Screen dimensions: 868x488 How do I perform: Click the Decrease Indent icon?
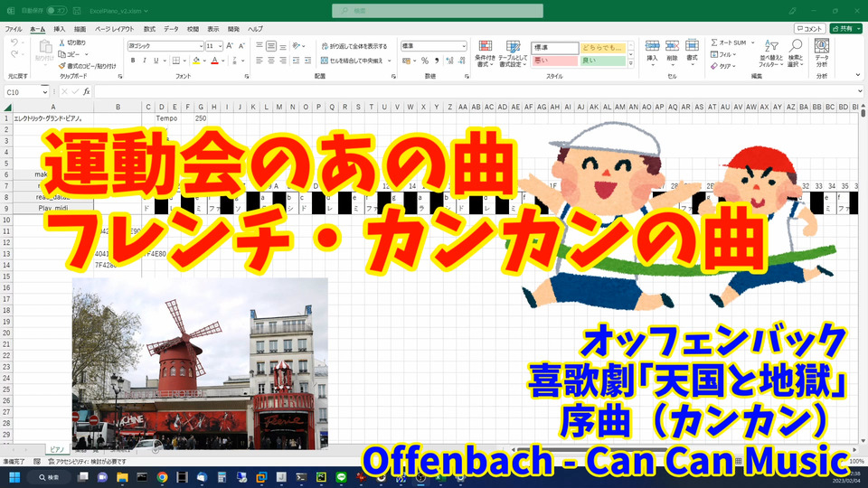coord(296,61)
